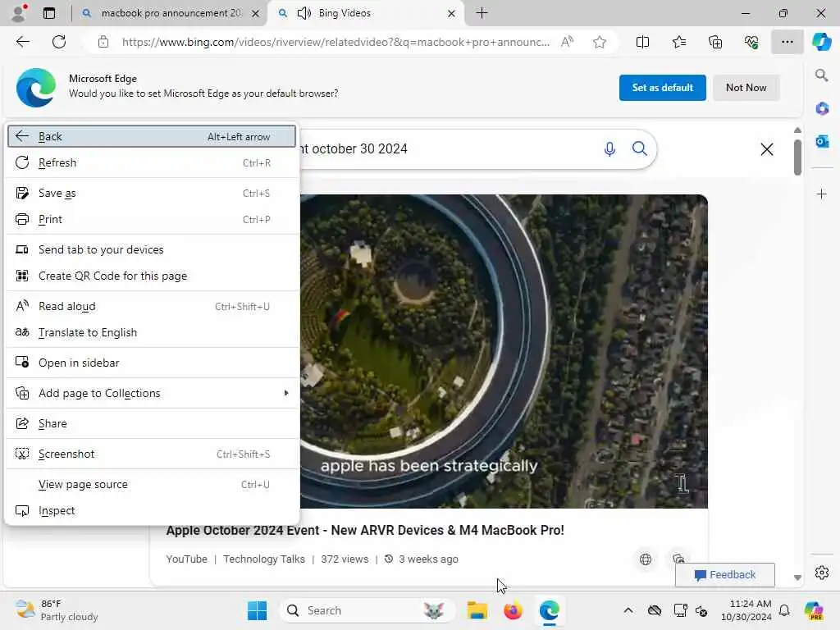Open File Explorer from taskbar
The height and width of the screenshot is (630, 840).
tap(477, 610)
